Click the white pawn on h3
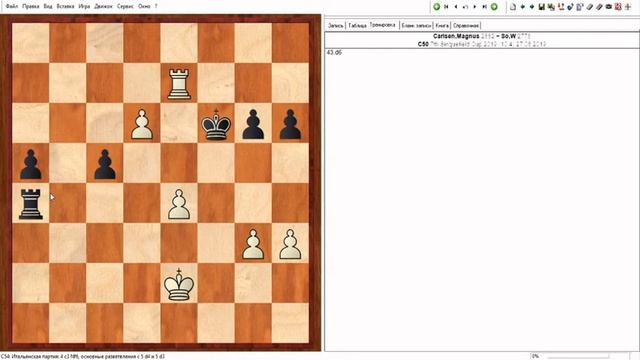640x360 pixels. point(290,244)
